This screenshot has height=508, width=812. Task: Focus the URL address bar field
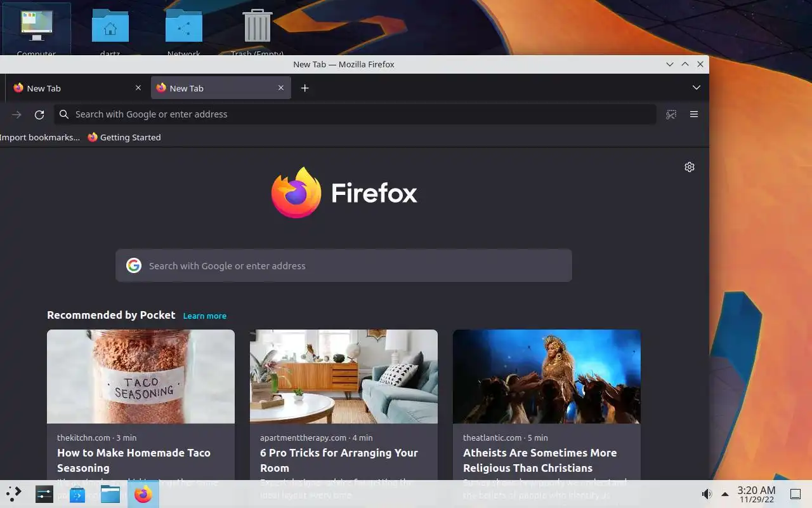[355, 114]
